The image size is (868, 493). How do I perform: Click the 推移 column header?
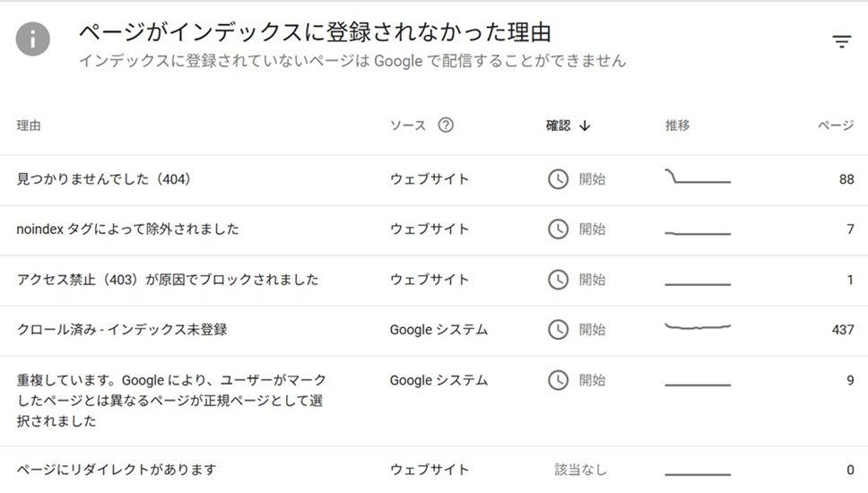coord(678,125)
